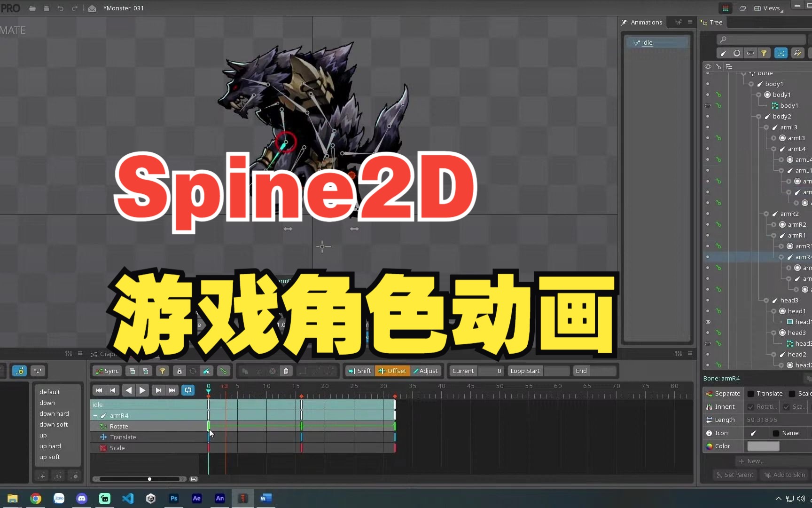Collapse the body2 bone node
This screenshot has width=812, height=508.
(758, 117)
